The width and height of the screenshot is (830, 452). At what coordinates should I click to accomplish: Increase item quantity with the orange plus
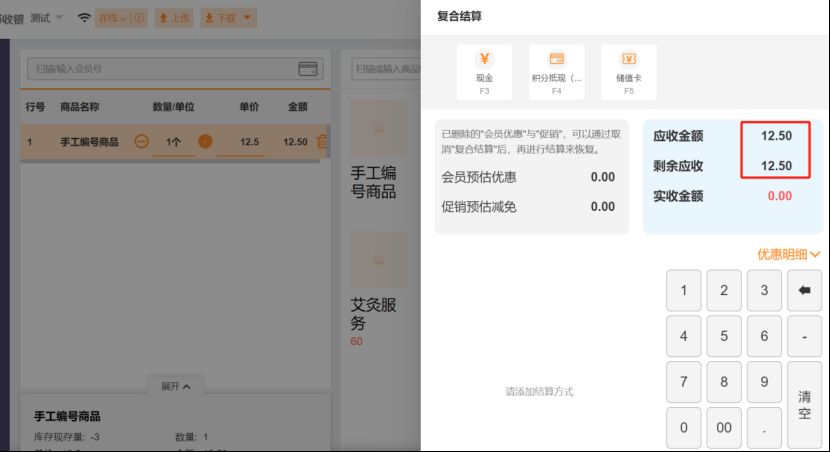205,142
